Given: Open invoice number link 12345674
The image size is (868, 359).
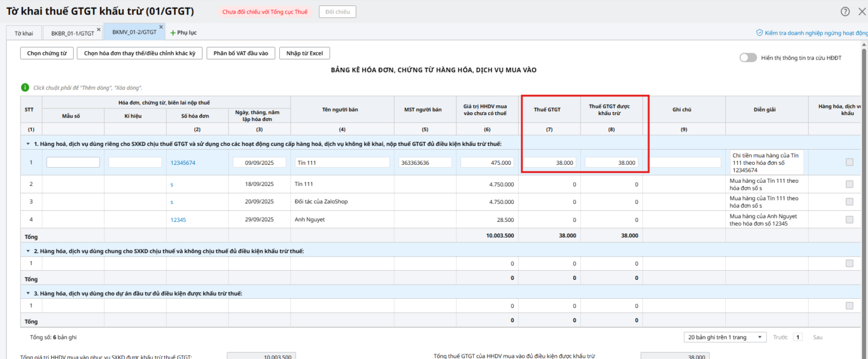Looking at the screenshot, I should coord(183,163).
